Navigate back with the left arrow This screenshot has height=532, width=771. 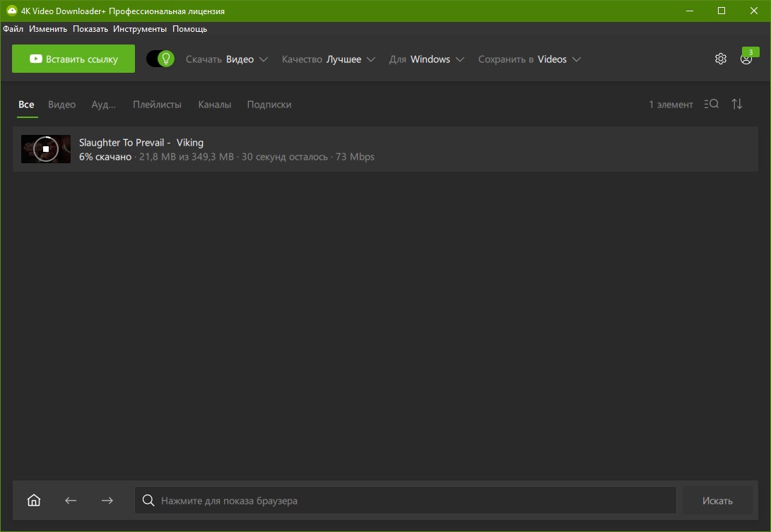click(x=71, y=500)
